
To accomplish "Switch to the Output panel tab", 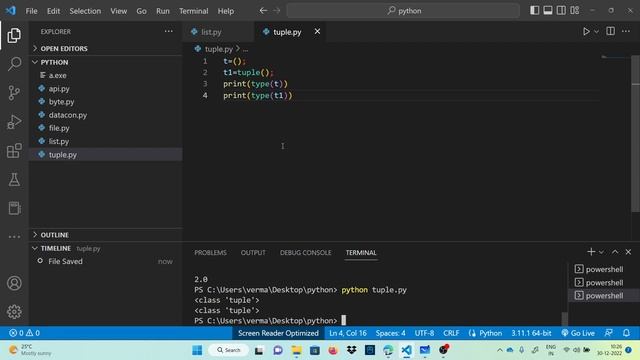I will [x=253, y=253].
